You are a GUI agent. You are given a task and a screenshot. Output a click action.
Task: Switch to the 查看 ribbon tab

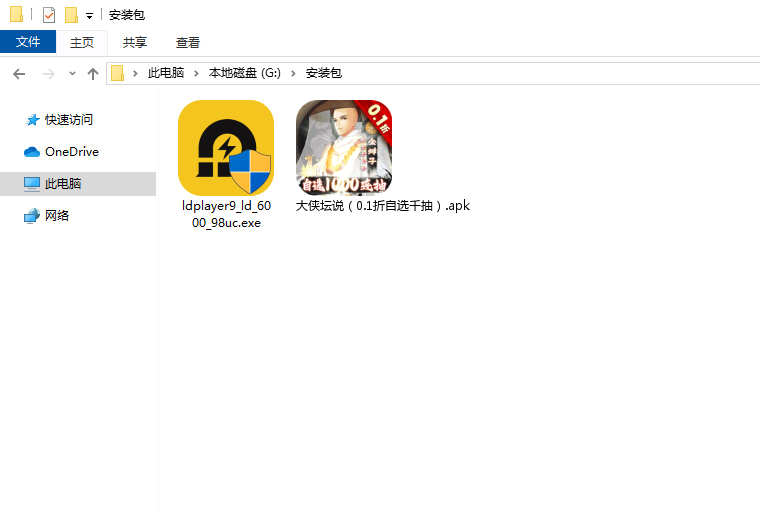(188, 42)
